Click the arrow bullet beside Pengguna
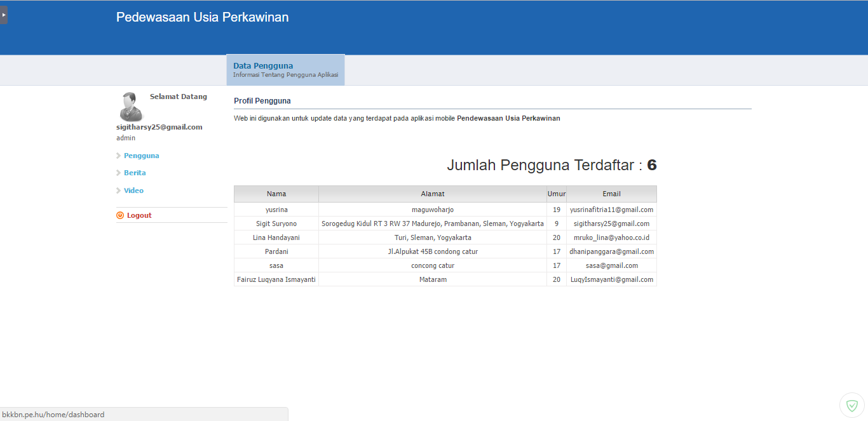This screenshot has width=868, height=421. [x=118, y=156]
